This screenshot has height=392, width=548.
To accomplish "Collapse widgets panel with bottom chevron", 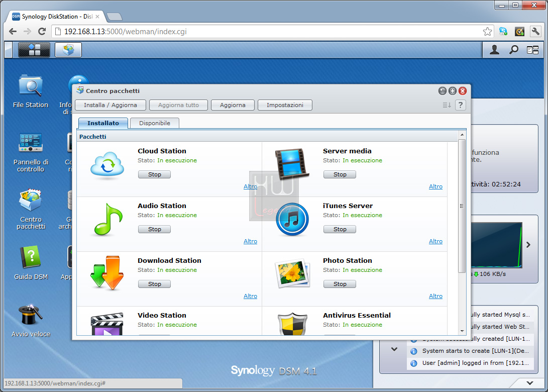I will click(530, 383).
